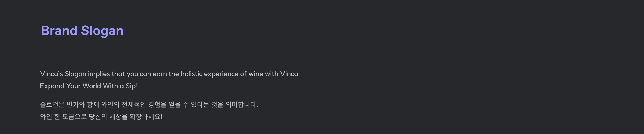Click the phrase you can earn
The image size is (644, 134).
pyautogui.click(x=147, y=74)
